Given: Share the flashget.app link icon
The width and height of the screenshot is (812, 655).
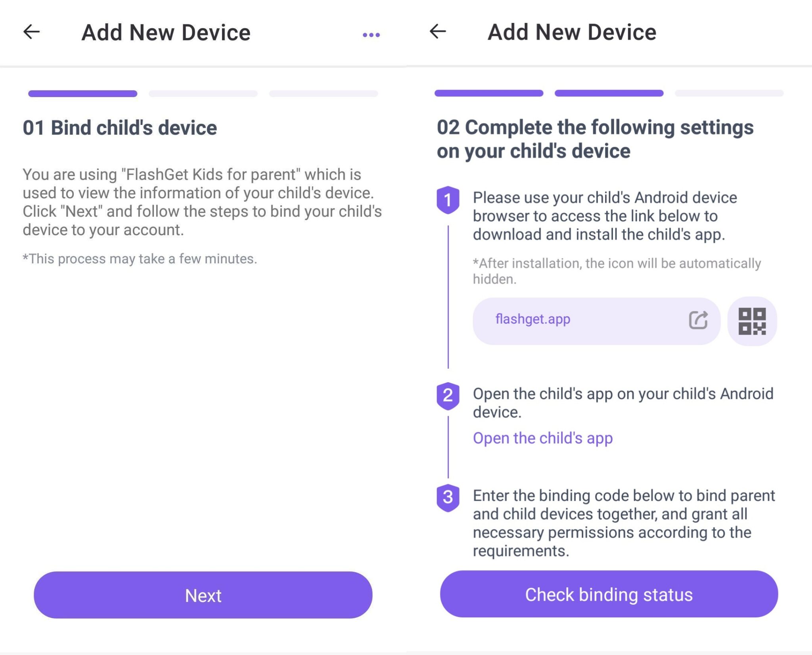Looking at the screenshot, I should click(698, 320).
